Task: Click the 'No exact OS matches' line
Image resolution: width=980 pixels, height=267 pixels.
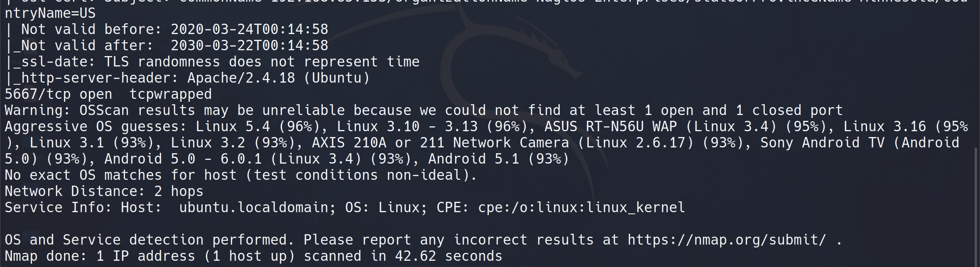Action: coord(240,175)
